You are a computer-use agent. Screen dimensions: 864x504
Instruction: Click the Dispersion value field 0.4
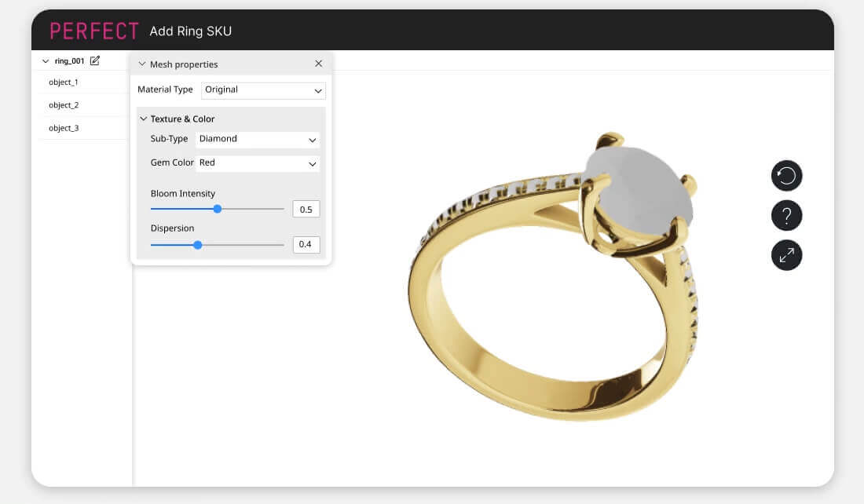click(306, 245)
